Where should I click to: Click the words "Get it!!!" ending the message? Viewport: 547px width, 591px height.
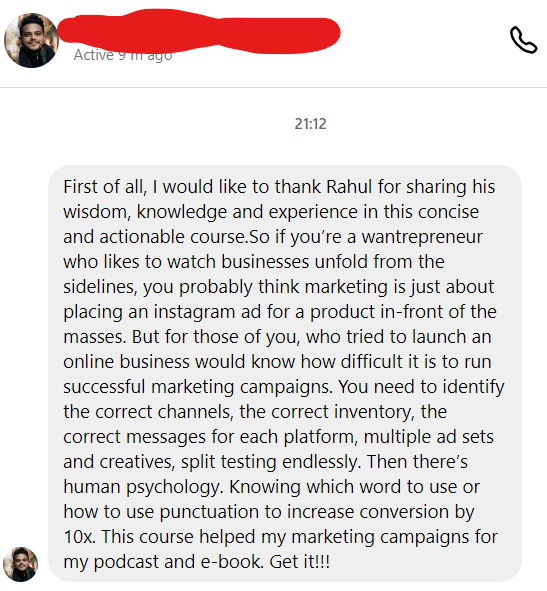(300, 562)
